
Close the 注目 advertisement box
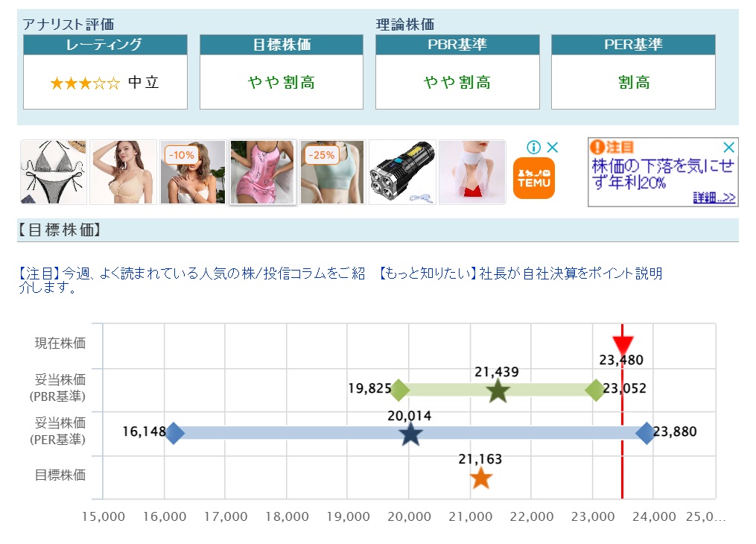pyautogui.click(x=728, y=147)
